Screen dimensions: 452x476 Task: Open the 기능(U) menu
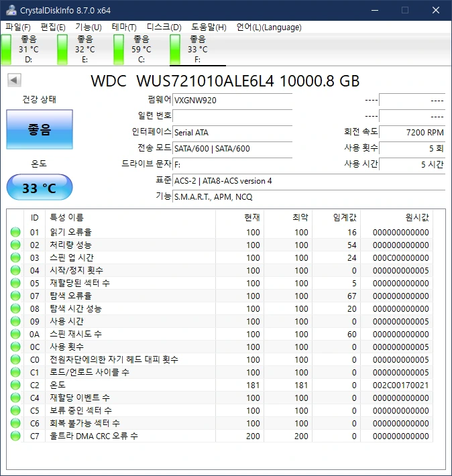(89, 27)
